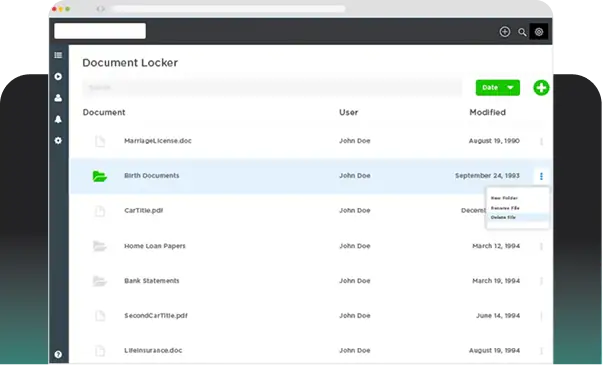This screenshot has width=603, height=365.
Task: Click the Bank Statements folder icon
Action: click(100, 281)
